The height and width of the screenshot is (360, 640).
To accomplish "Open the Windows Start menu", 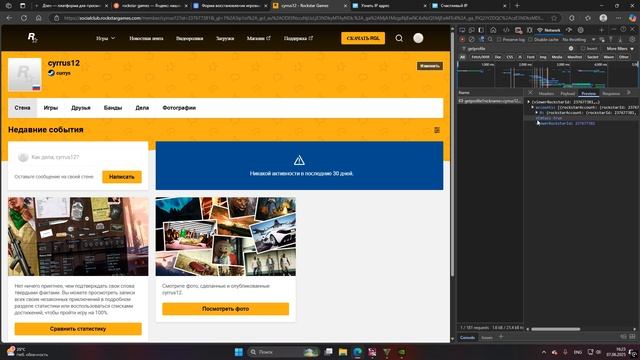I will [x=239, y=352].
